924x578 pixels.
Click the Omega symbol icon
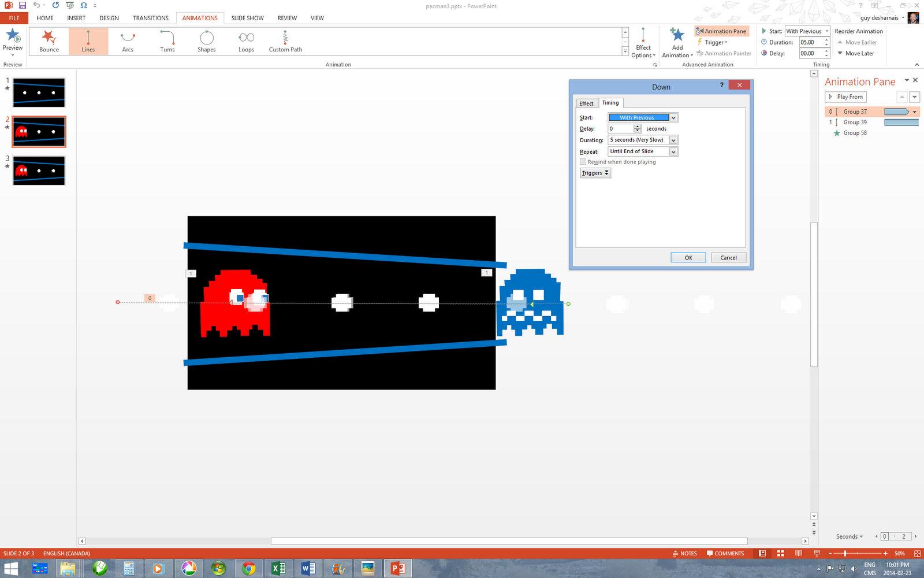84,5
